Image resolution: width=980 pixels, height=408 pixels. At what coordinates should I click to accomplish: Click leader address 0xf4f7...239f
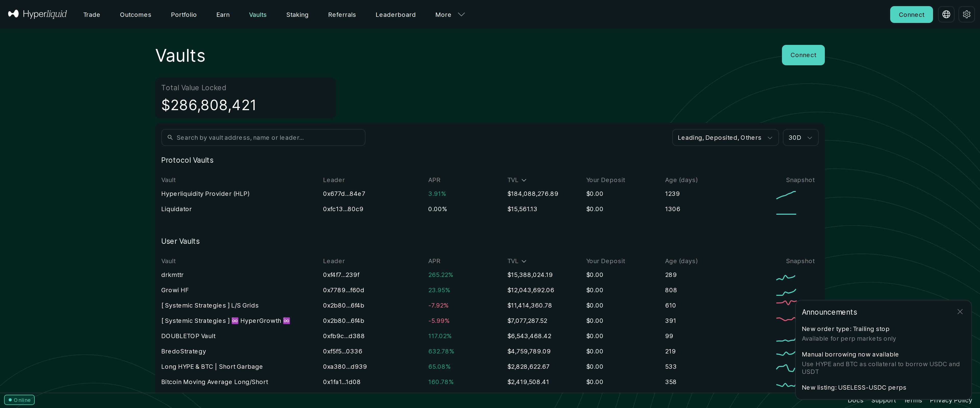point(341,275)
